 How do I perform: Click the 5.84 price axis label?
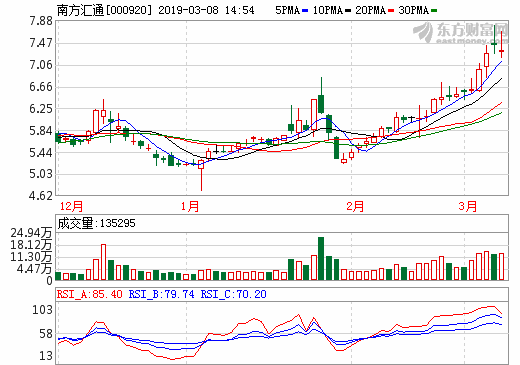[x=41, y=131]
